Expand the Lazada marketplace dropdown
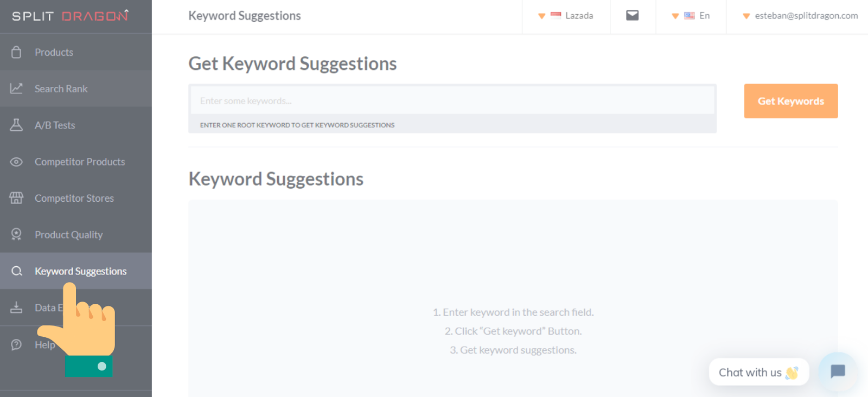Image resolution: width=868 pixels, height=397 pixels. (566, 16)
